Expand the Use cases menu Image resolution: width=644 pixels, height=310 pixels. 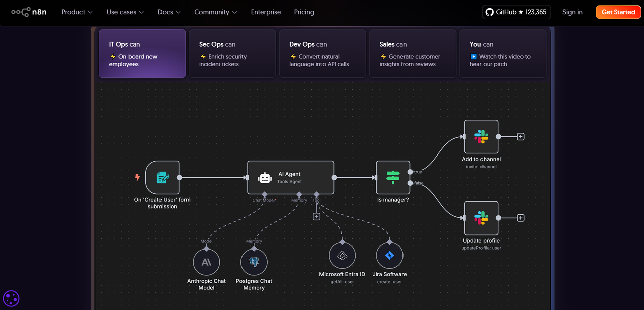[x=125, y=12]
